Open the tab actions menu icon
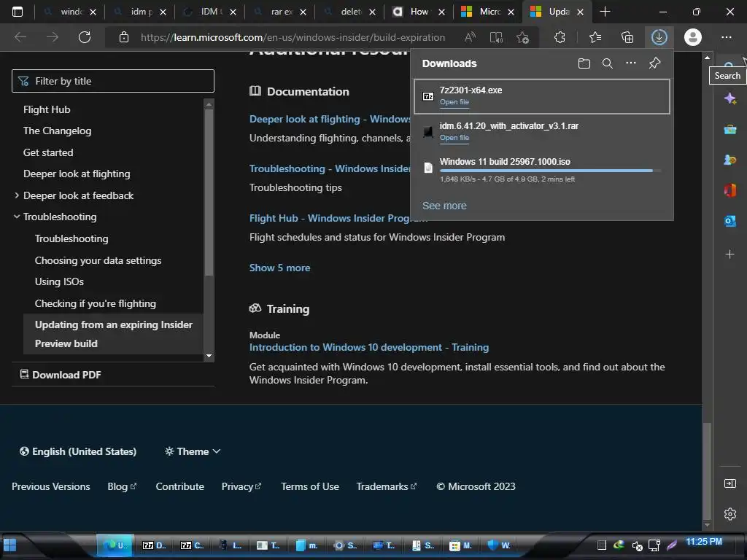Image resolution: width=747 pixels, height=560 pixels. point(18,12)
